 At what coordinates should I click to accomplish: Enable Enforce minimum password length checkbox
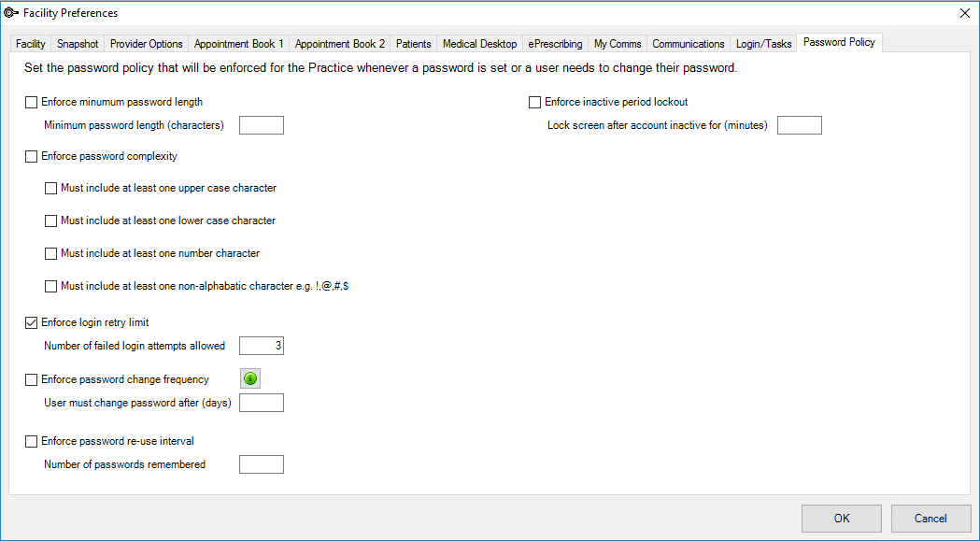click(x=31, y=102)
